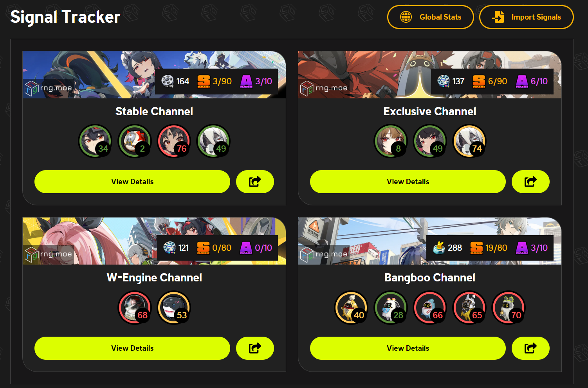Select W-Engine icon with pity 68
Viewport: 588px width, 388px height.
135,308
